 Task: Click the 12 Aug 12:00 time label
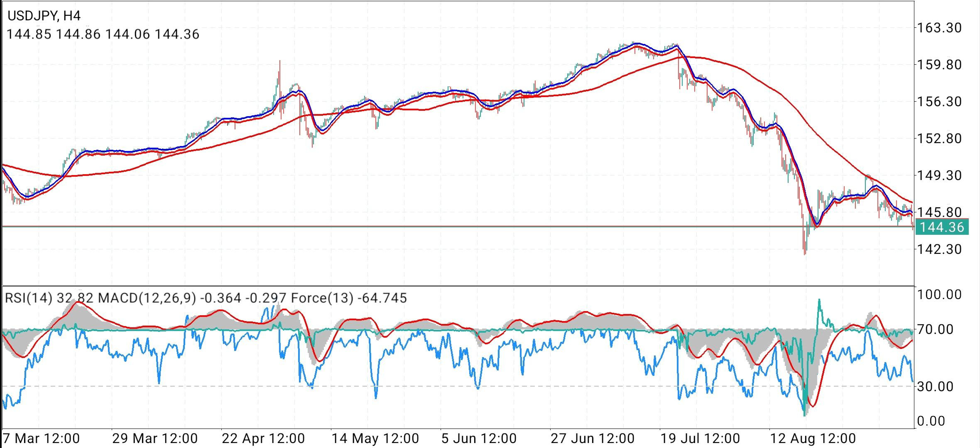813,438
